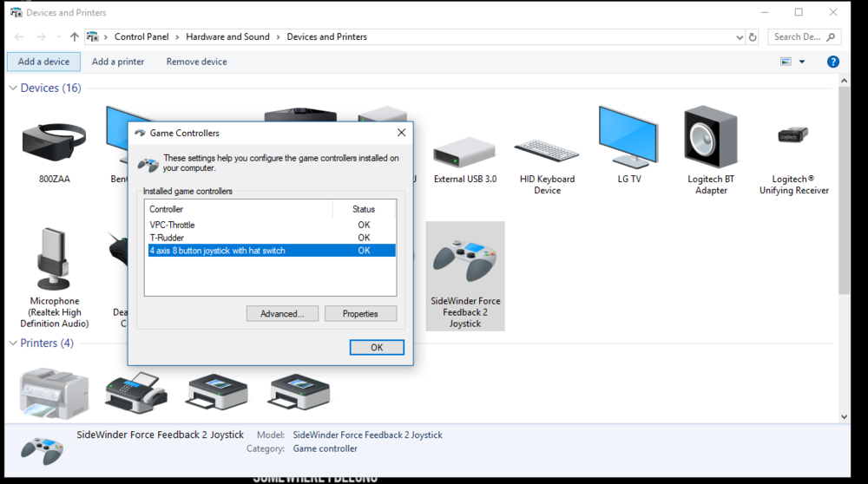Collapse the Devices (16) group
868x484 pixels.
[13, 88]
